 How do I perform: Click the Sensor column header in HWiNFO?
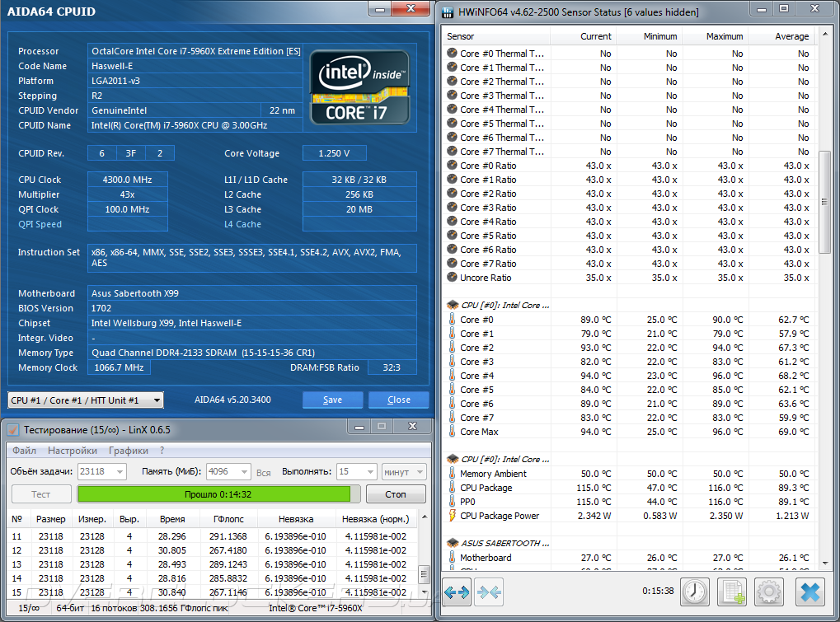click(x=496, y=36)
